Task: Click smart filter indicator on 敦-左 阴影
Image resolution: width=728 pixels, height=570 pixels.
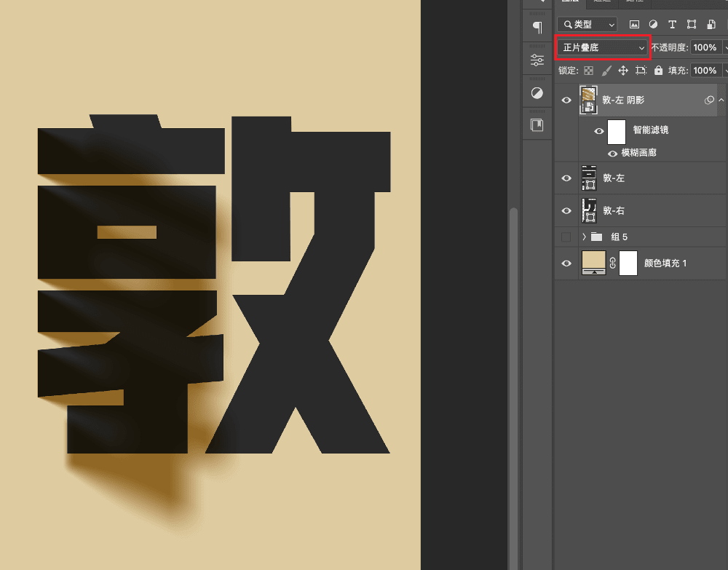Action: click(x=709, y=100)
